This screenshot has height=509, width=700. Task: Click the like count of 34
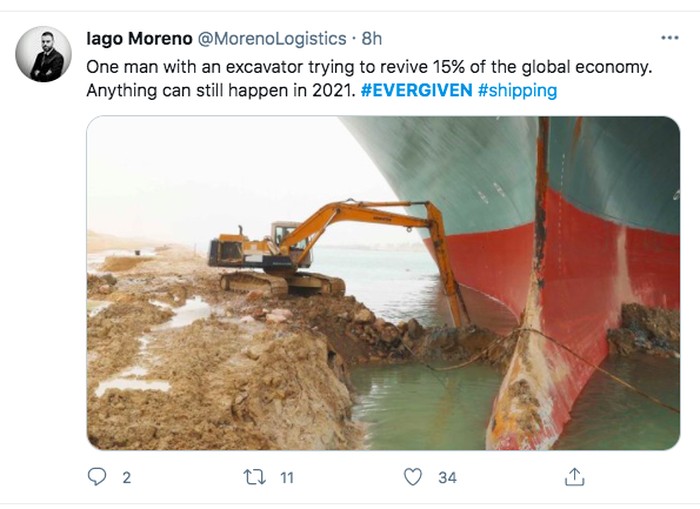point(447,478)
